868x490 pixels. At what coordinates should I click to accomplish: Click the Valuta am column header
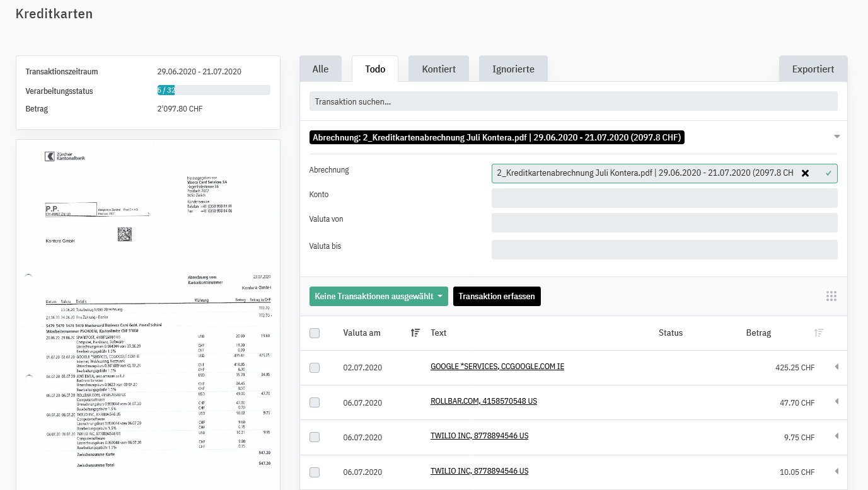coord(362,333)
